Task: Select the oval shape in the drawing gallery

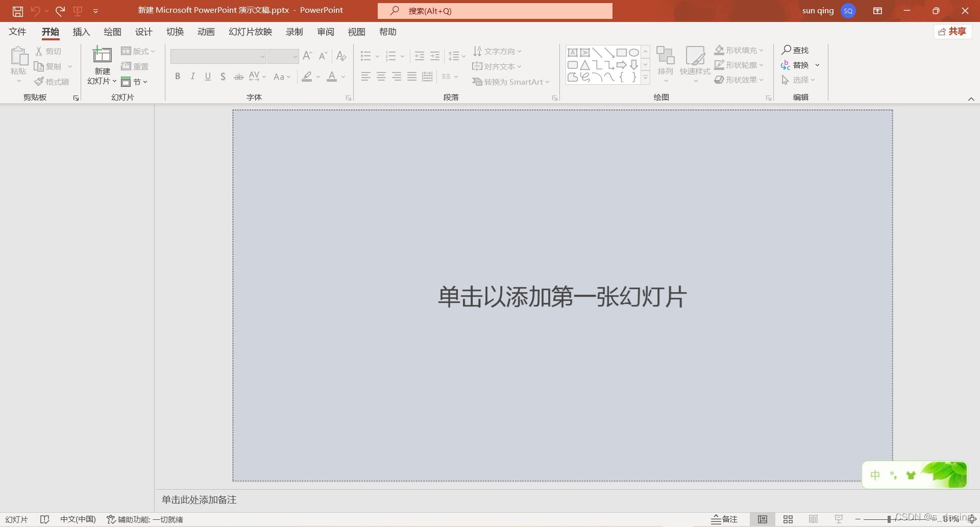Action: point(633,52)
